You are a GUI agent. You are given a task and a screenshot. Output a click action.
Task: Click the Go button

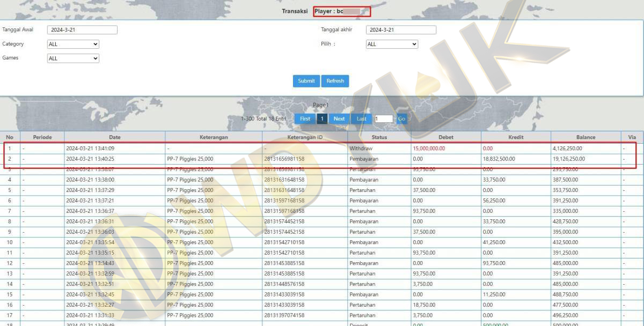coord(401,118)
